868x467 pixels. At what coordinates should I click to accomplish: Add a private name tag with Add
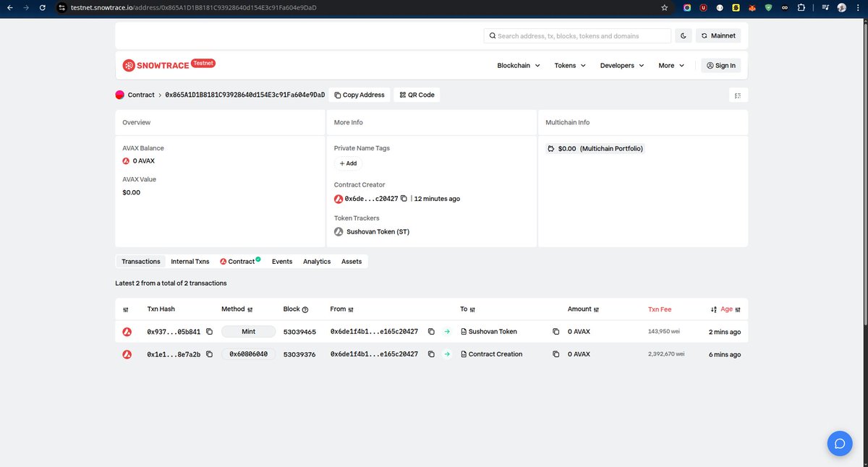pos(348,163)
